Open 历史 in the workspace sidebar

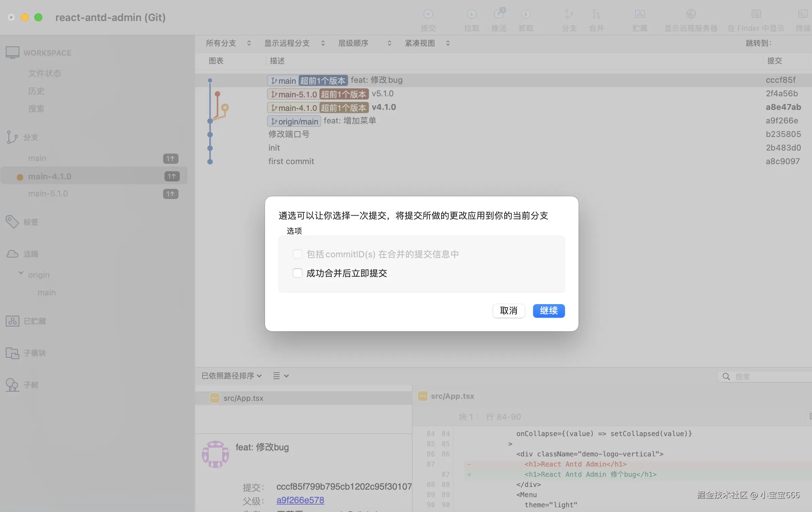36,91
